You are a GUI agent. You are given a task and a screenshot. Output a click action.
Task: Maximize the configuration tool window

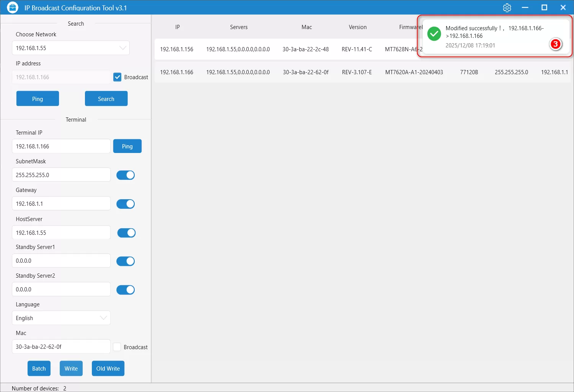[x=544, y=8]
